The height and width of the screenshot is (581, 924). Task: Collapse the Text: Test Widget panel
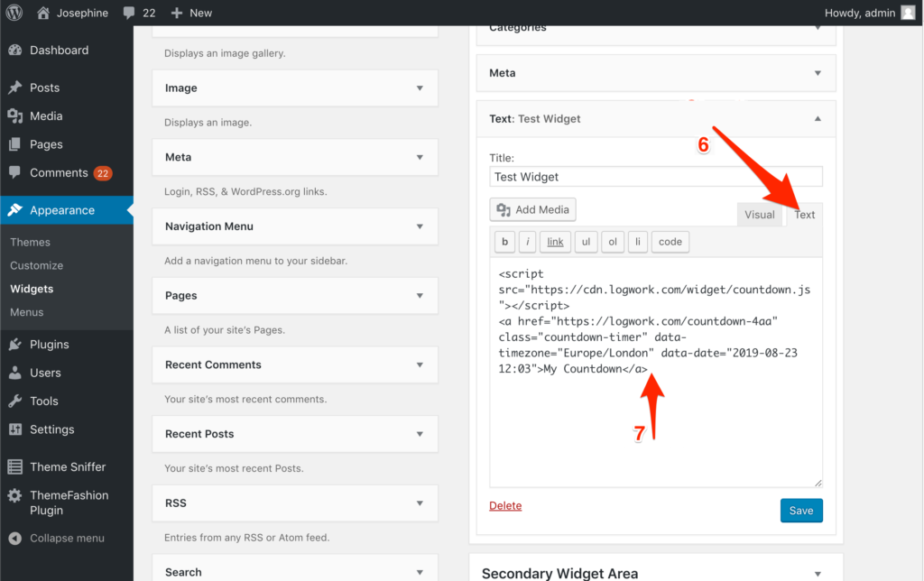point(818,118)
